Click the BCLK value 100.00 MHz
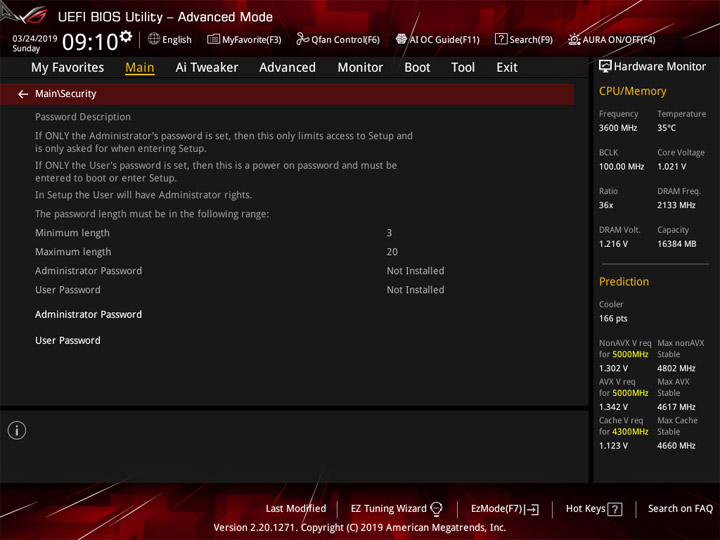This screenshot has width=720, height=540. (621, 167)
